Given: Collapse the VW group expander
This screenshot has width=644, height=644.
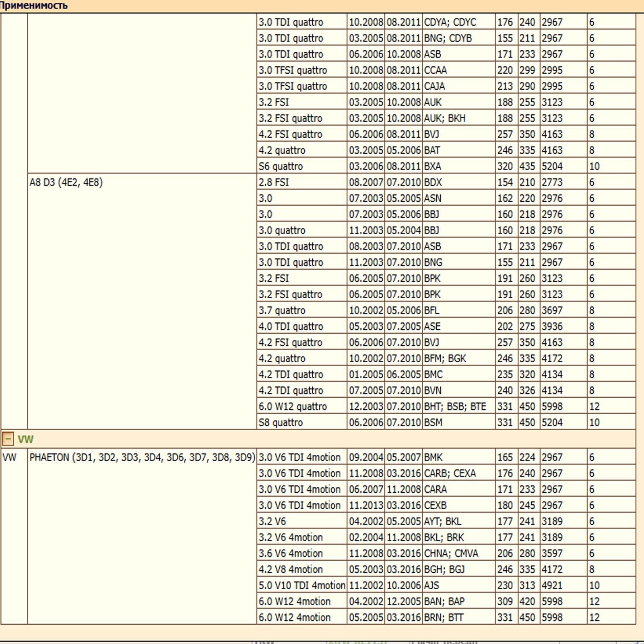Looking at the screenshot, I should point(8,439).
